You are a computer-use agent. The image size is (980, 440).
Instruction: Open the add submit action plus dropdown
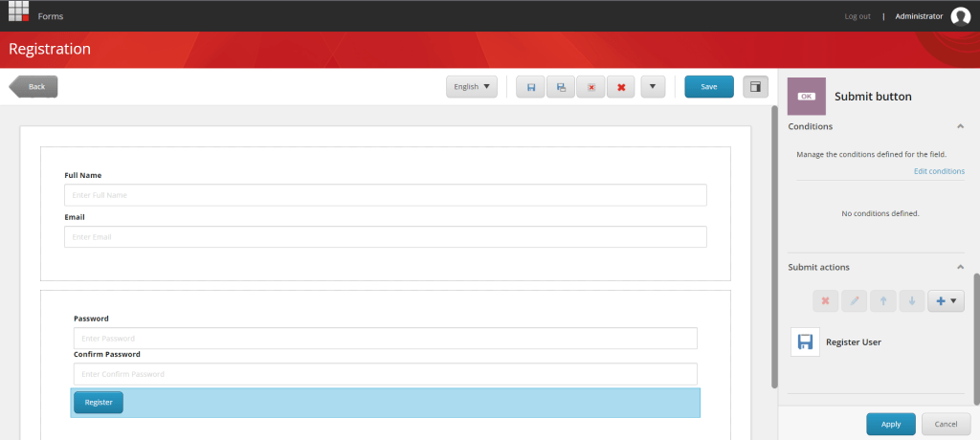946,300
